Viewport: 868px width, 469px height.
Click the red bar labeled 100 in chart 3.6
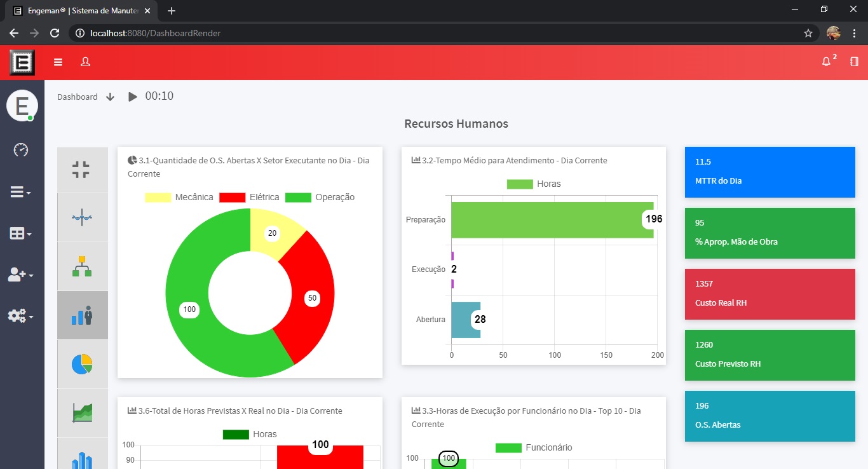click(320, 457)
